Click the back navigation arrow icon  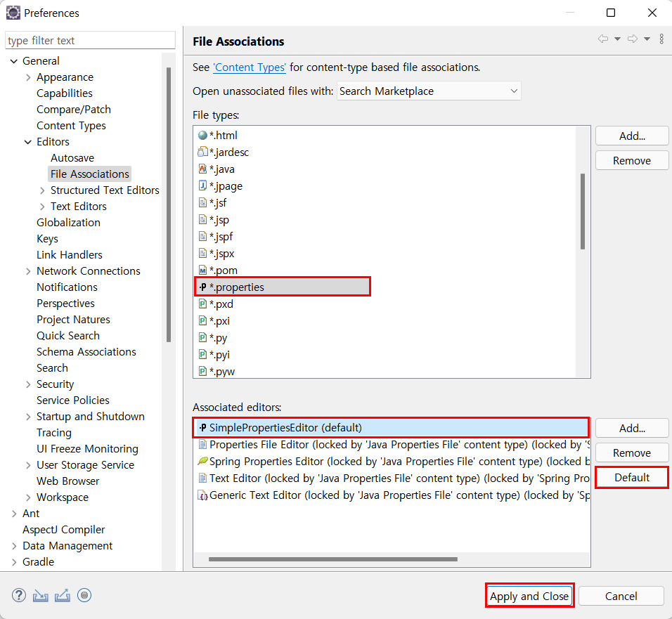pyautogui.click(x=603, y=39)
